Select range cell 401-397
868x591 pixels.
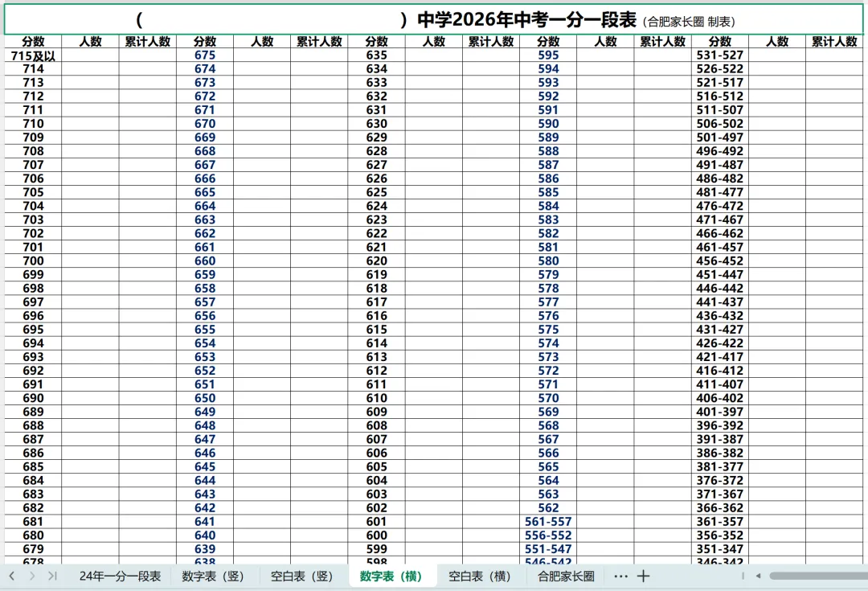tap(719, 412)
